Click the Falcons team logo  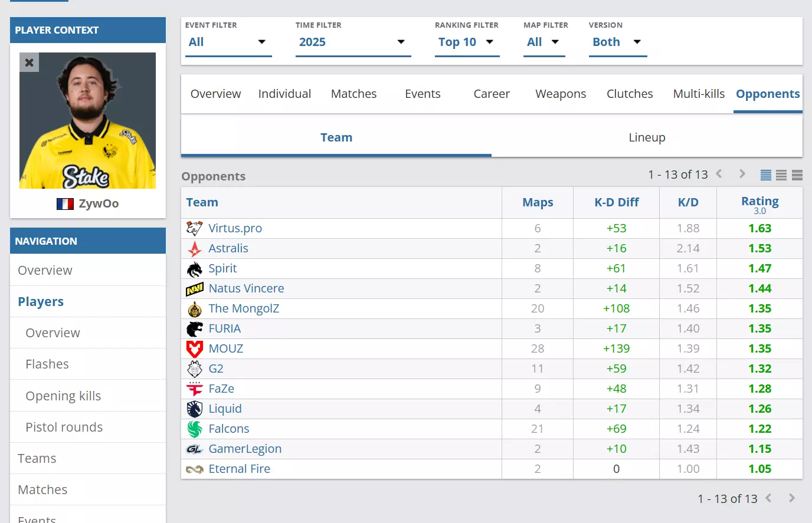194,429
